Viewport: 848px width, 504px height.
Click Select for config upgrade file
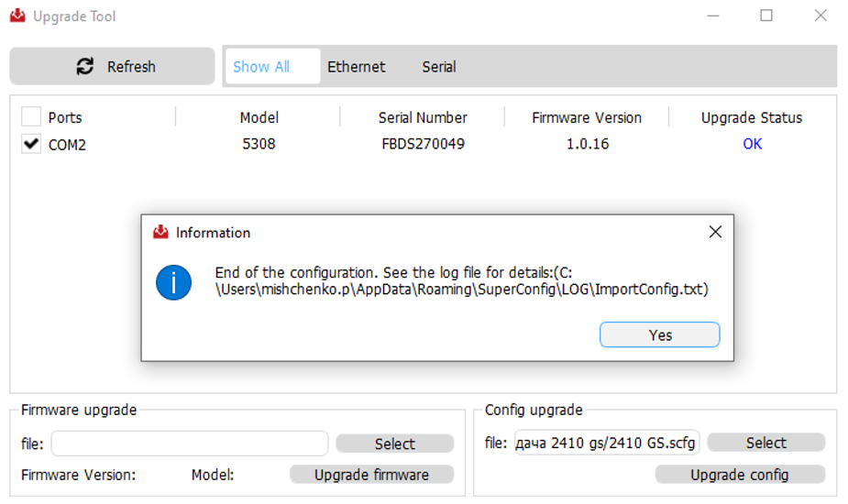[x=765, y=443]
